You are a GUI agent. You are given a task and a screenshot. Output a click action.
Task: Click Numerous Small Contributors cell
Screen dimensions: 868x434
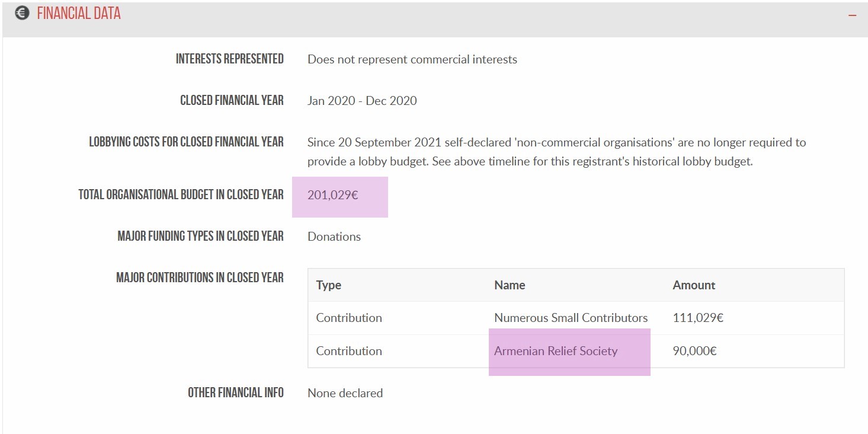point(571,318)
